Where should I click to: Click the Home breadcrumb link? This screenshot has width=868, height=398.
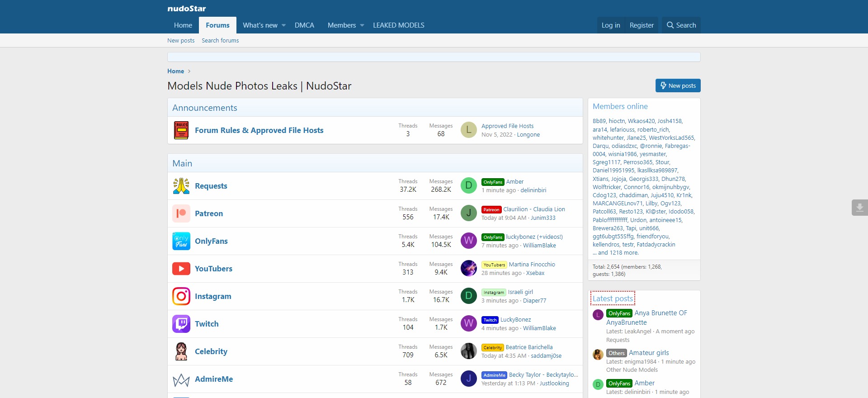[175, 71]
